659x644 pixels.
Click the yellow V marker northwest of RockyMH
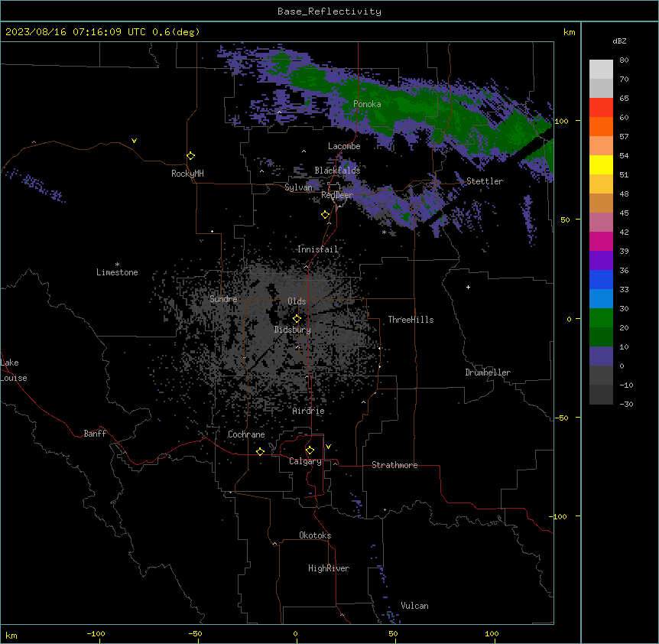pos(134,141)
